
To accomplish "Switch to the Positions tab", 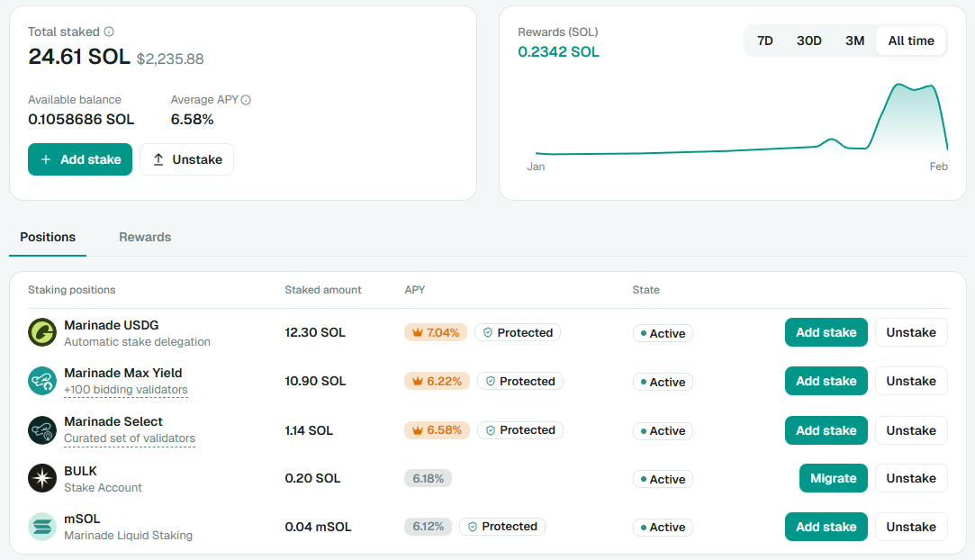I will (48, 237).
